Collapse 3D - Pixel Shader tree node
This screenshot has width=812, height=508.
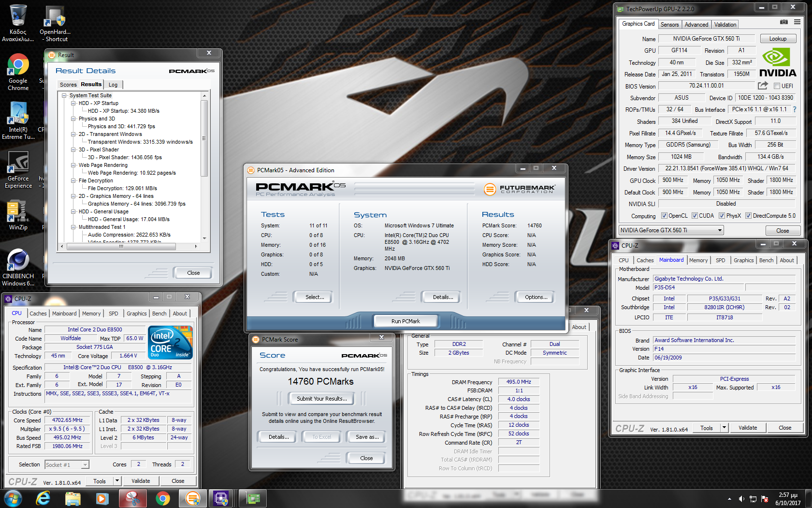[x=73, y=149]
